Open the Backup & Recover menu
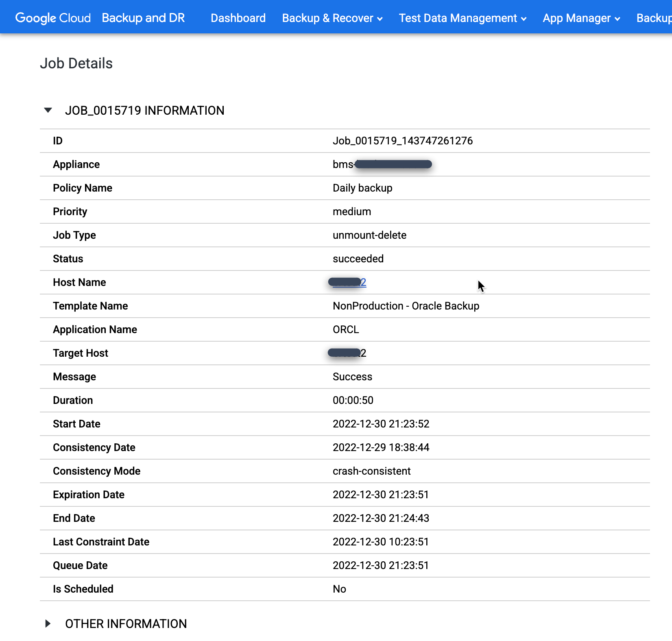This screenshot has height=641, width=672. click(x=327, y=18)
